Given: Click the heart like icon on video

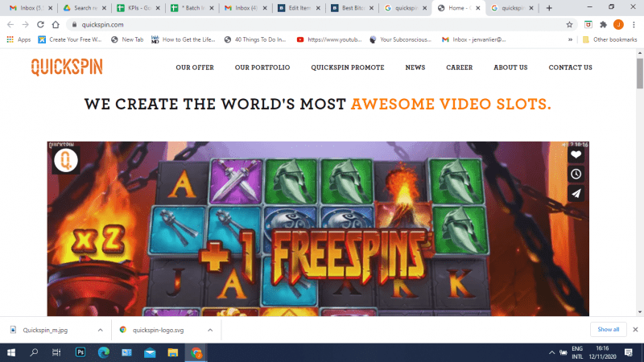Looking at the screenshot, I should pyautogui.click(x=576, y=154).
